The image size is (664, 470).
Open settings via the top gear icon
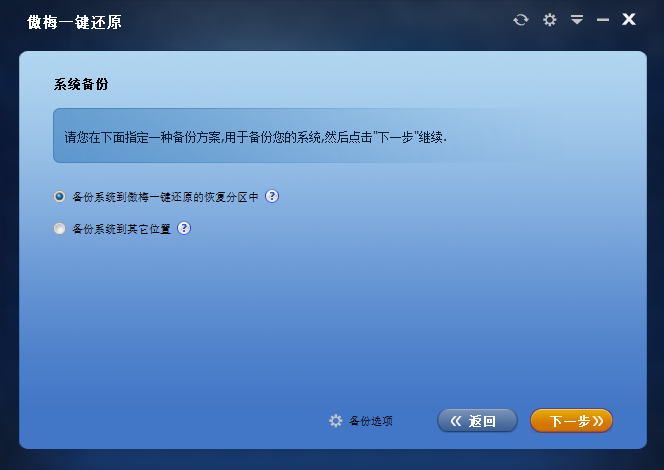550,19
